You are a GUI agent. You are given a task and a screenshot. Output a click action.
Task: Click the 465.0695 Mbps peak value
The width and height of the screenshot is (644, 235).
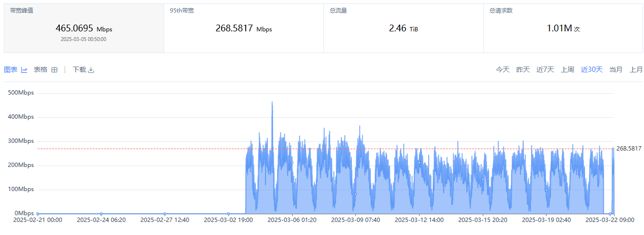pyautogui.click(x=84, y=28)
